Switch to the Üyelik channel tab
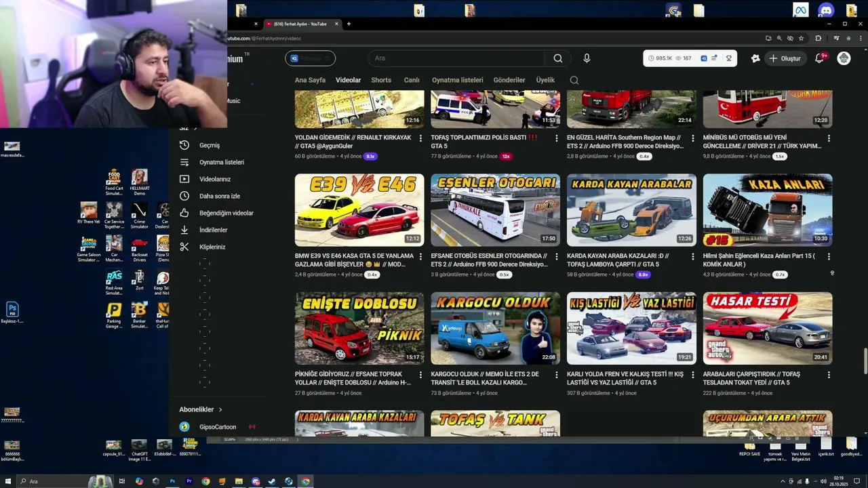 pos(545,80)
